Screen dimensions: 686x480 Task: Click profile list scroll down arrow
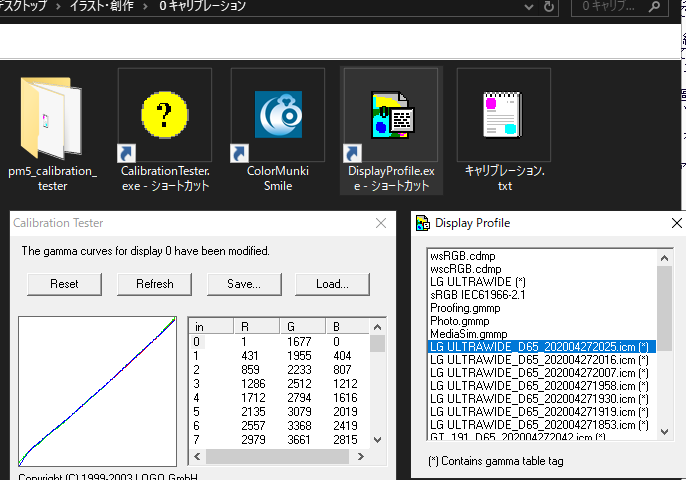tap(664, 432)
